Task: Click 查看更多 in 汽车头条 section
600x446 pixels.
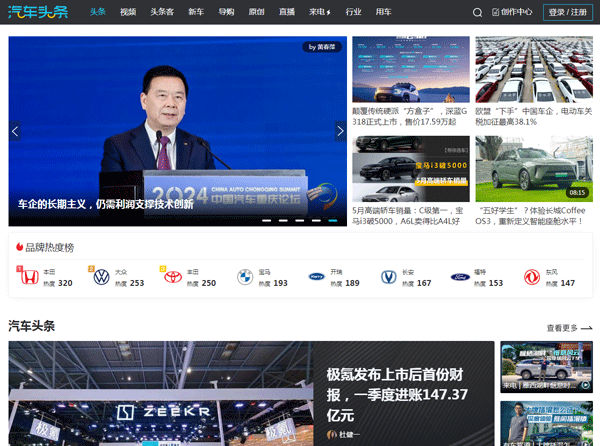Action: click(562, 328)
